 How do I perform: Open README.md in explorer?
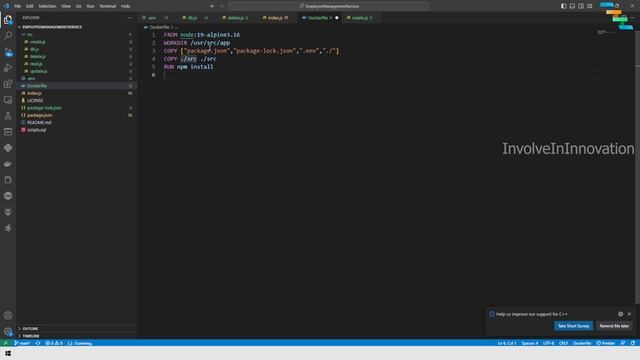coord(39,122)
